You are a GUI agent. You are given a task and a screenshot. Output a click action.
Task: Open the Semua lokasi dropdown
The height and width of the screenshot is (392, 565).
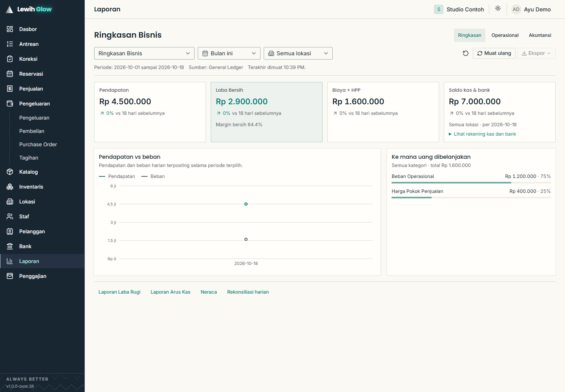click(298, 53)
